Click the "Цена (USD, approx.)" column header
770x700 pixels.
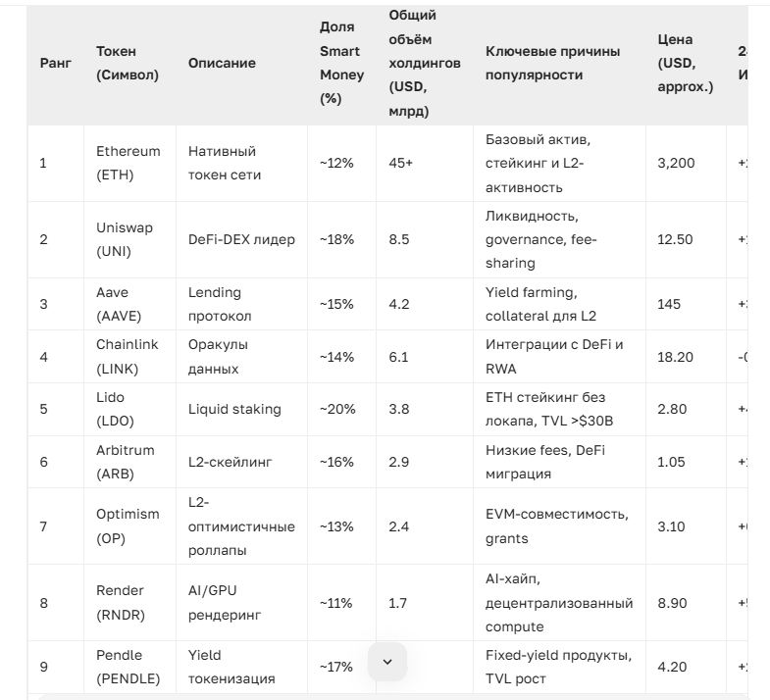tap(685, 63)
